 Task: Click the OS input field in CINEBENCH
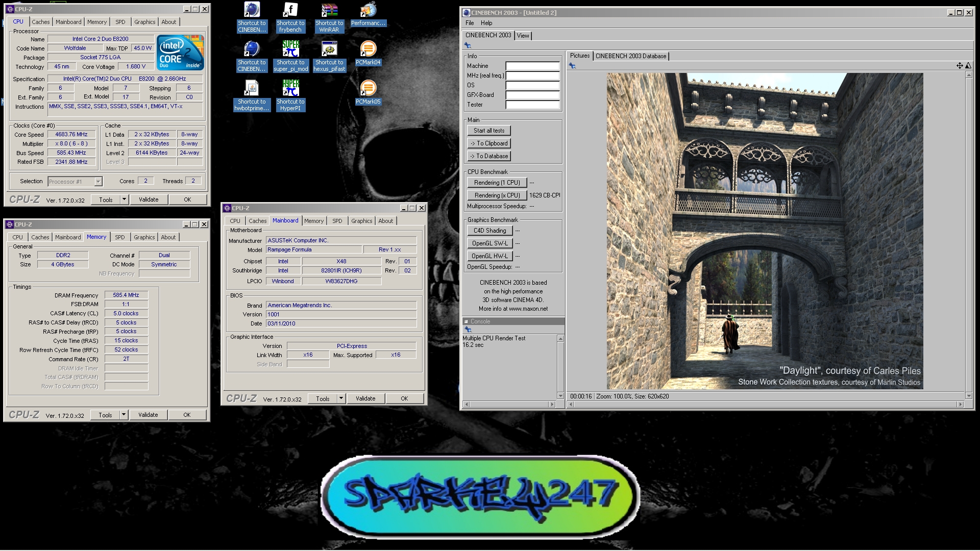pyautogui.click(x=532, y=85)
